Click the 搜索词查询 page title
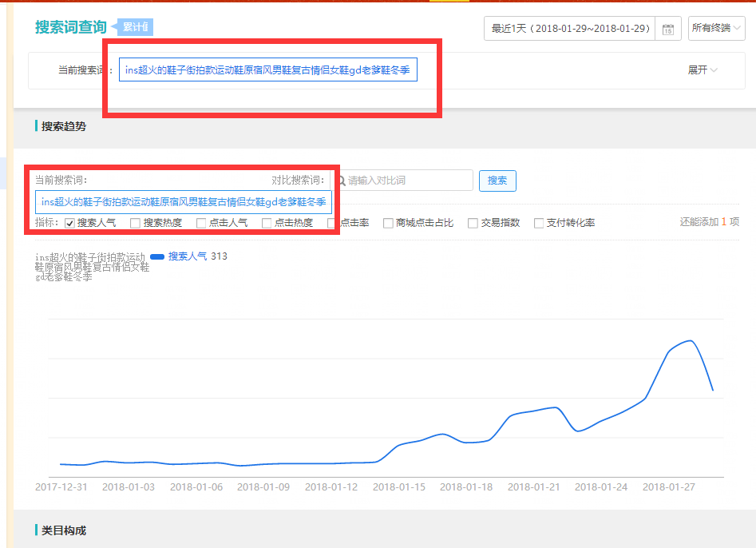This screenshot has width=756, height=548. coord(70,27)
